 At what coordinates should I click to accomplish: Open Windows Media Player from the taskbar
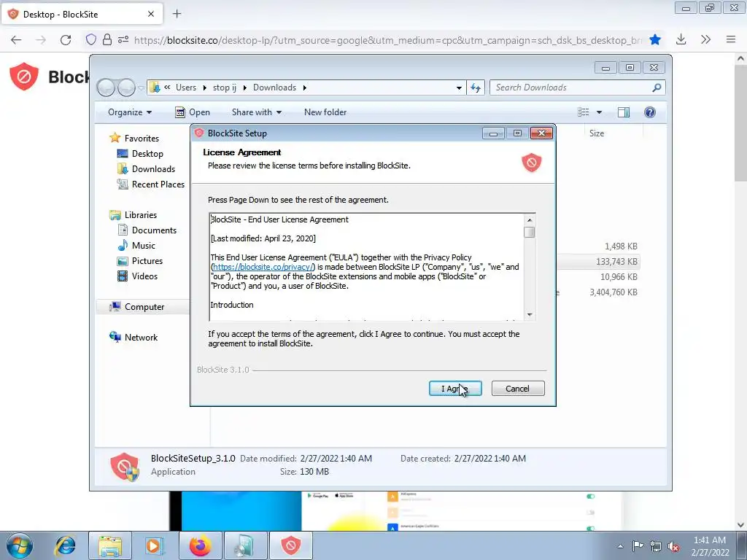pos(155,546)
